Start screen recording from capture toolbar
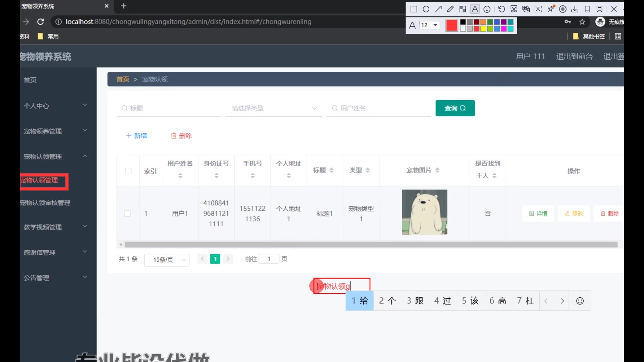This screenshot has width=644, height=362. pos(563,9)
